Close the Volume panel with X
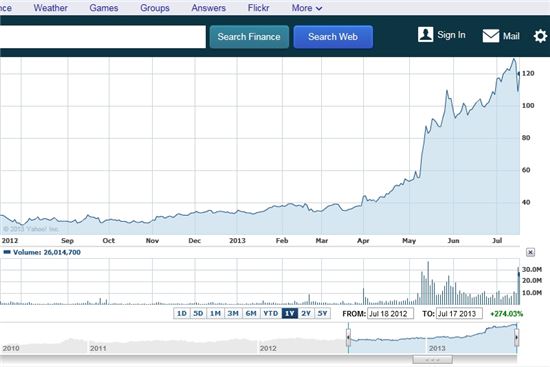 (530, 252)
